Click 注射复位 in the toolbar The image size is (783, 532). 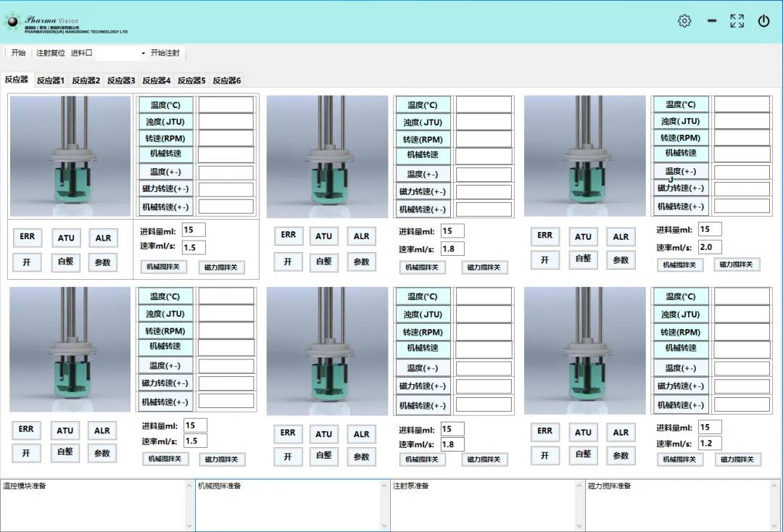(51, 53)
